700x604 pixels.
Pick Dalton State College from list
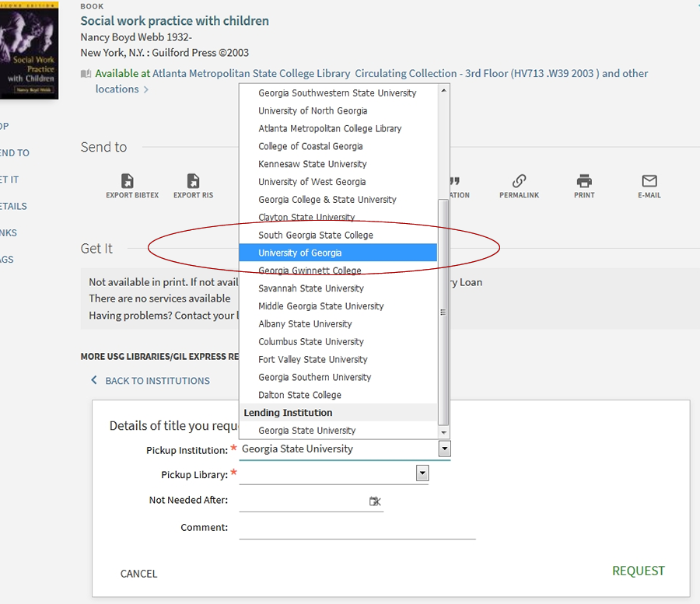(299, 395)
